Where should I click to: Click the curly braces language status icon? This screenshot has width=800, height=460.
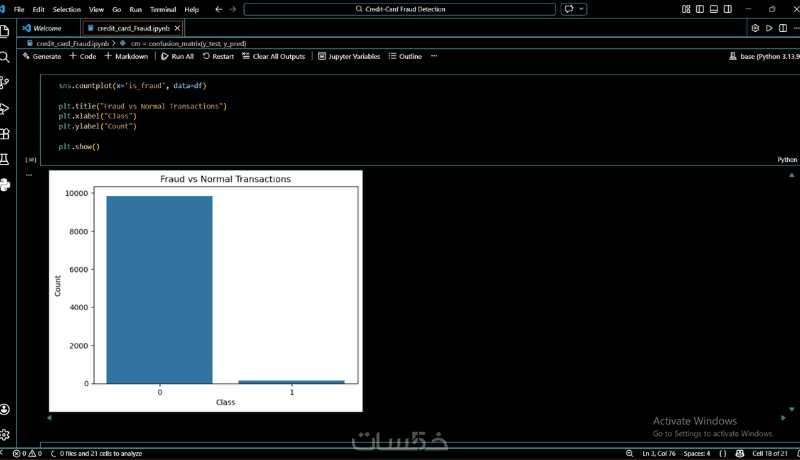pyautogui.click(x=722, y=453)
